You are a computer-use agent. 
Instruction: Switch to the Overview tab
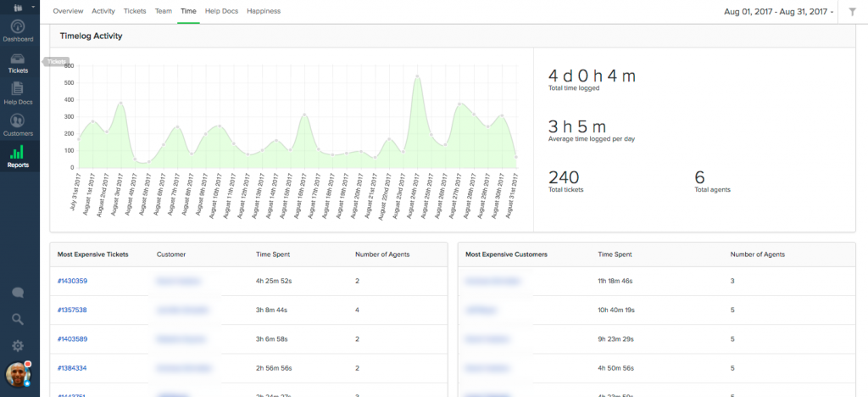68,11
